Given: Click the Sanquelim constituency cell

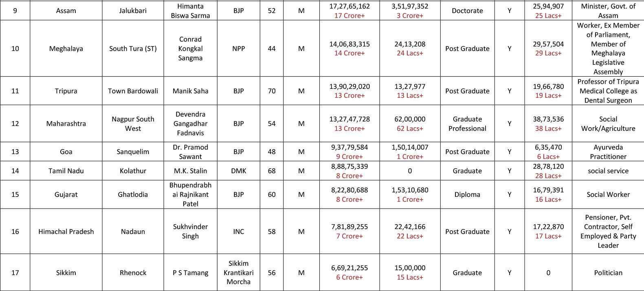Looking at the screenshot, I should [x=133, y=152].
